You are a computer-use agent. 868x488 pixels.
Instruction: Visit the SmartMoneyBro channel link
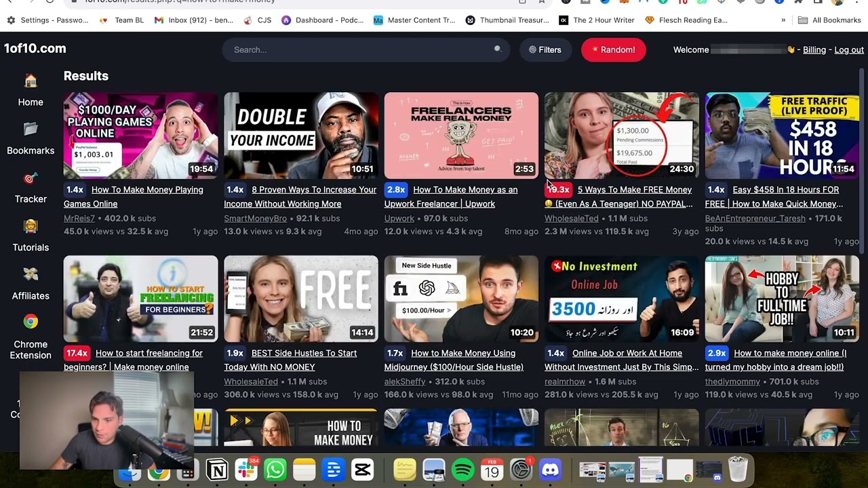point(255,218)
